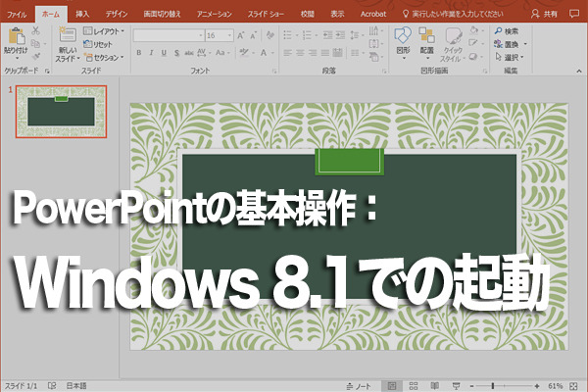Open the Insert (挿入) ribbon tab

point(82,14)
